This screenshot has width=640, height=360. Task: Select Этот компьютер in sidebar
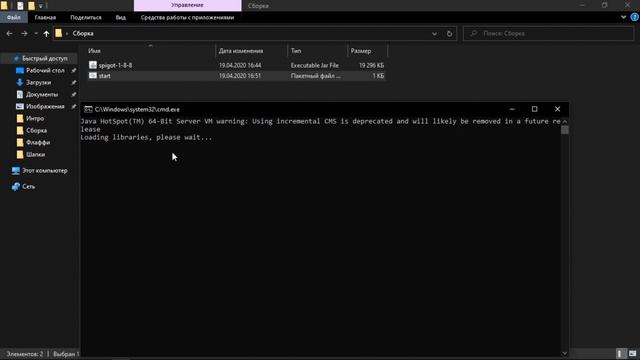(x=44, y=171)
